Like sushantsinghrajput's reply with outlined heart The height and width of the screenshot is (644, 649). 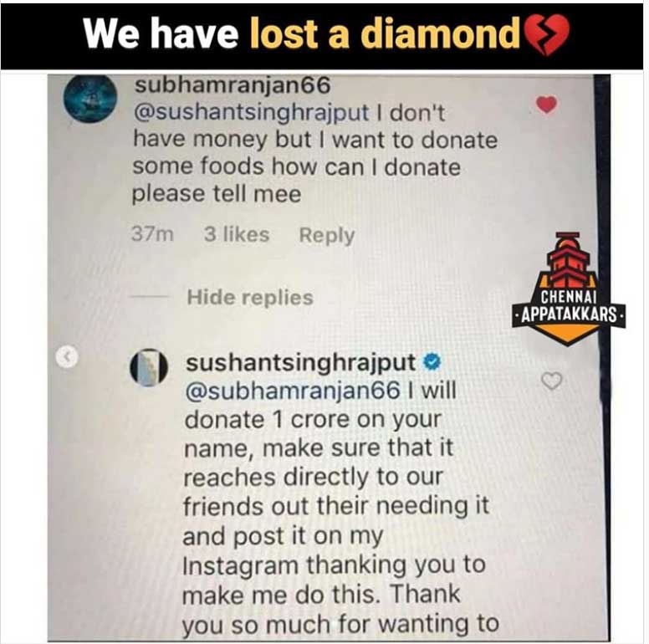552,381
